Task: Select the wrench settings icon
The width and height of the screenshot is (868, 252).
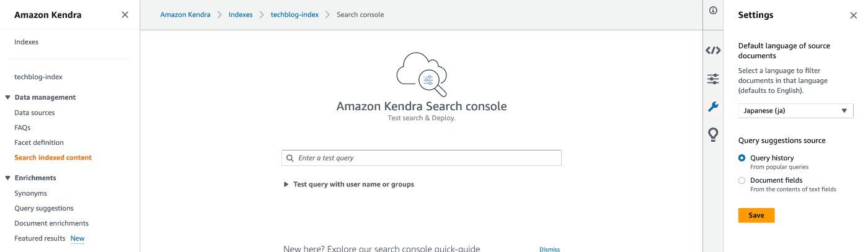Action: (x=713, y=106)
